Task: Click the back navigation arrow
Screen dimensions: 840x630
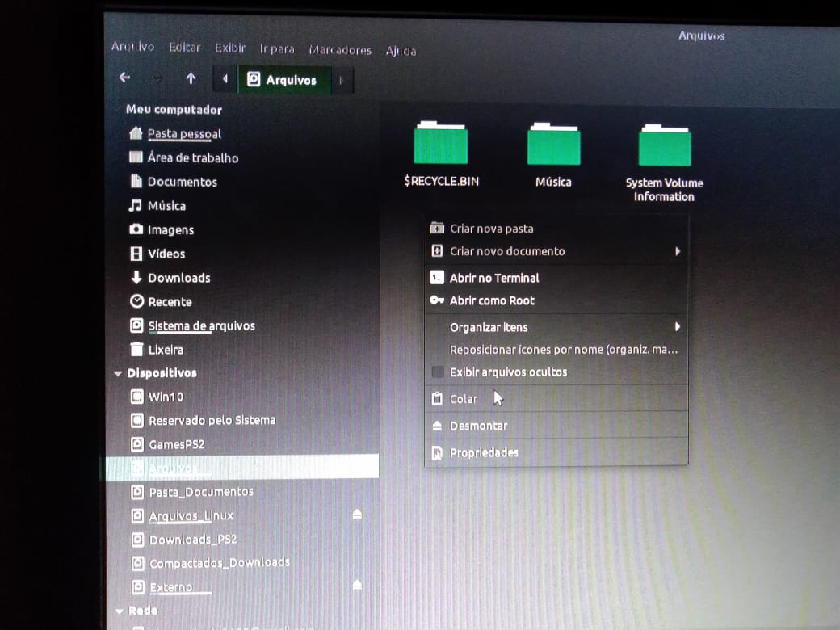Action: click(124, 78)
